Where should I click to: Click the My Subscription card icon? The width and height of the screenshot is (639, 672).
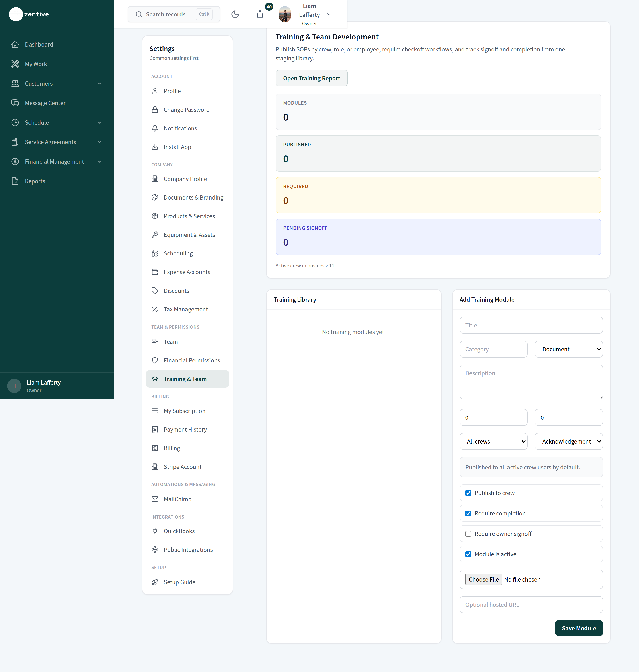[155, 411]
